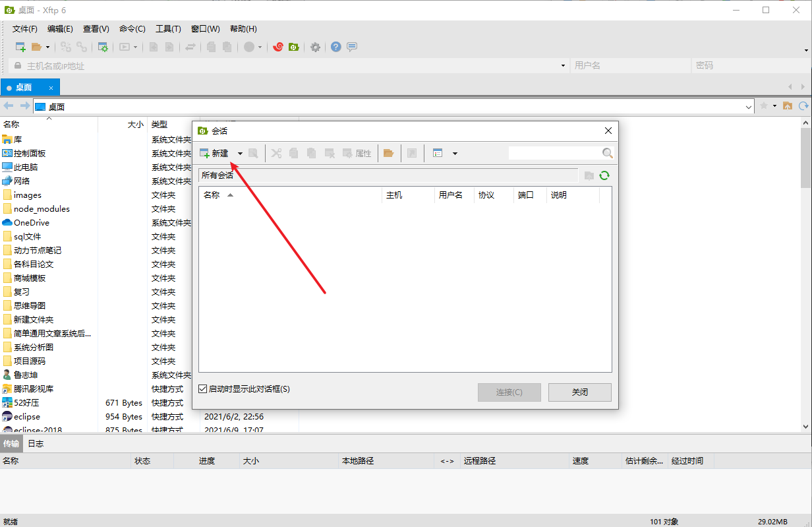Expand the dropdown arrow next to 新建
This screenshot has width=812, height=527.
[x=240, y=153]
